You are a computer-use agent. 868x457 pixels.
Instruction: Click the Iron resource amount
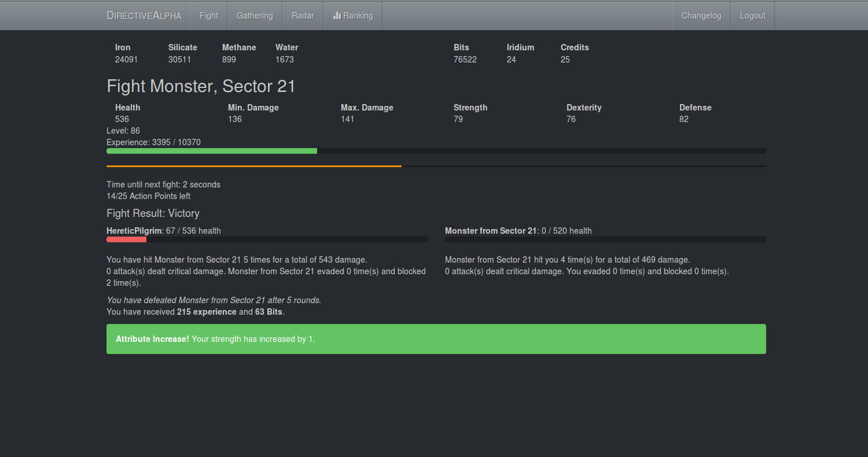click(x=126, y=60)
